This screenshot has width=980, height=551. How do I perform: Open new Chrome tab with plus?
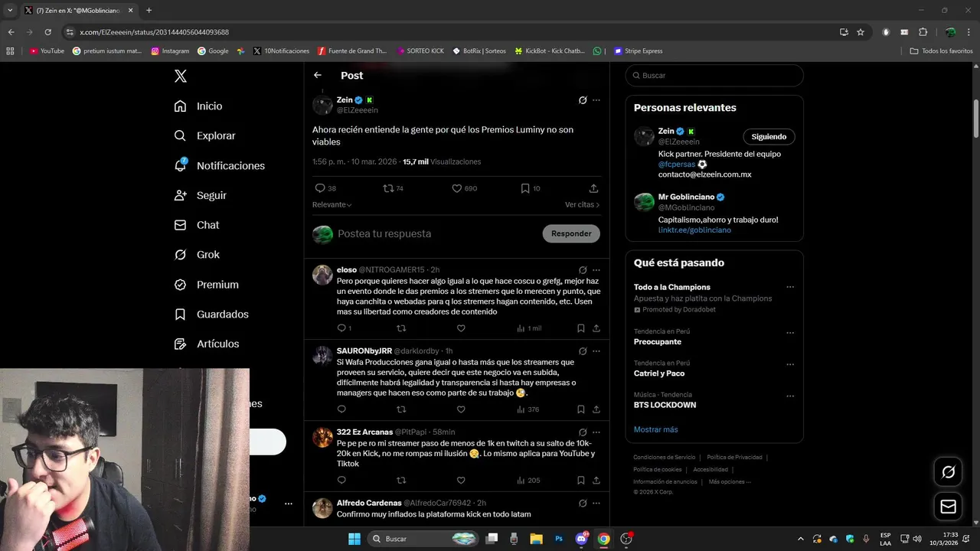149,10
